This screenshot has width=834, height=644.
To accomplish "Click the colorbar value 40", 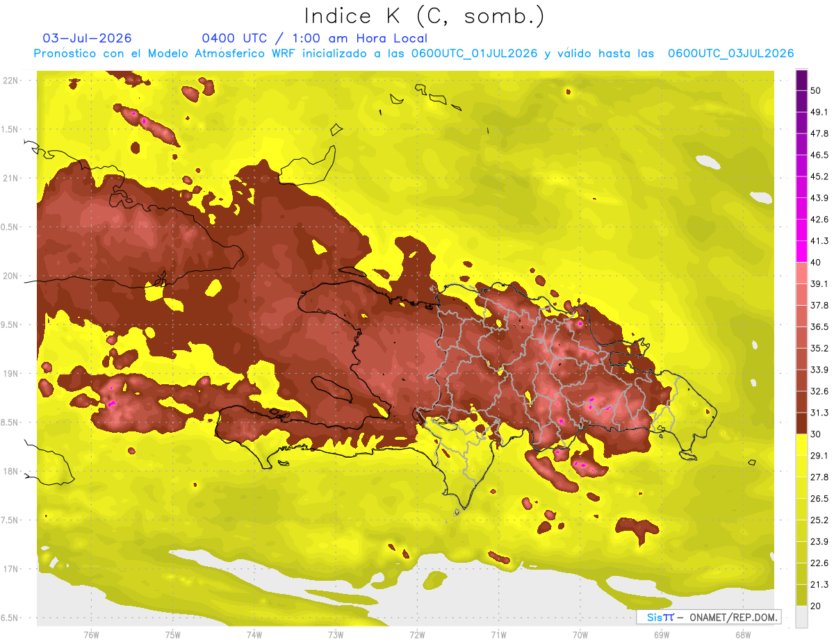I will click(816, 263).
